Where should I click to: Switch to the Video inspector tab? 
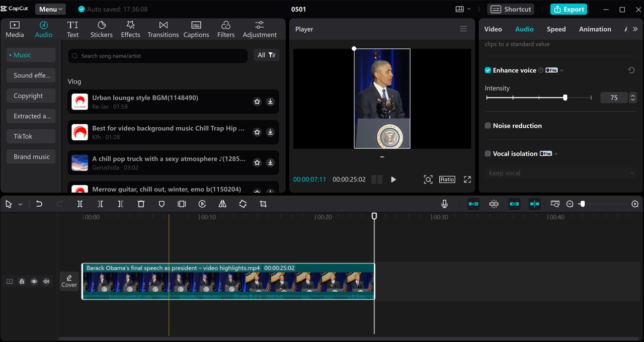click(493, 29)
